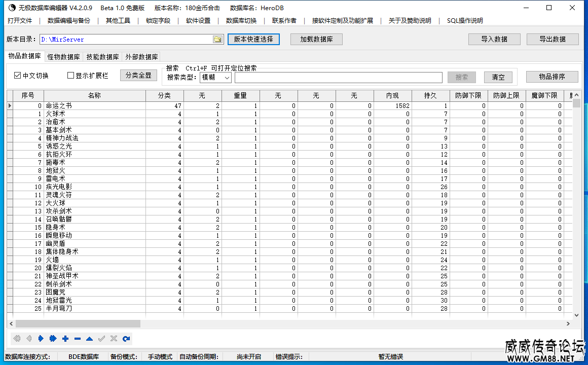Click into the search text field

[x=339, y=77]
